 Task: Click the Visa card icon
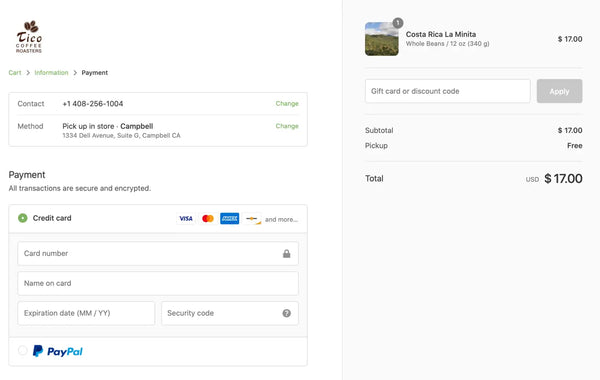[186, 219]
